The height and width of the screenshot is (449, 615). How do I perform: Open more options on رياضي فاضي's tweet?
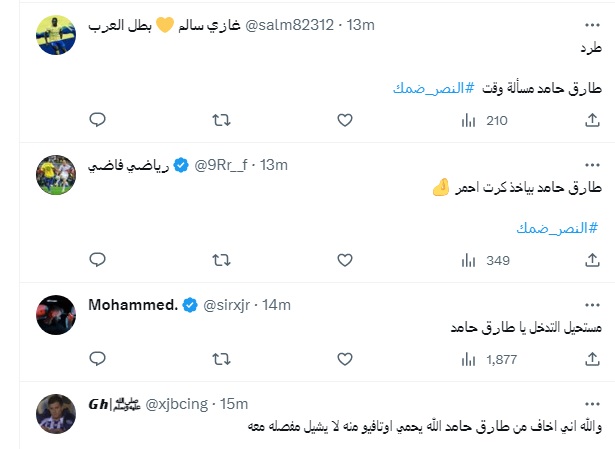(590, 161)
